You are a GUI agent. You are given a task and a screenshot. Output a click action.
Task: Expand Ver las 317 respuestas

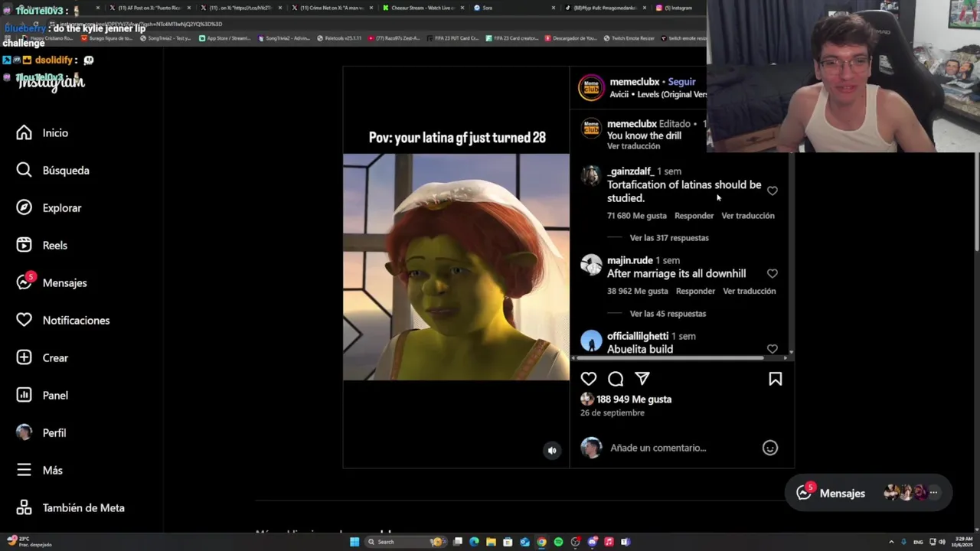click(669, 238)
